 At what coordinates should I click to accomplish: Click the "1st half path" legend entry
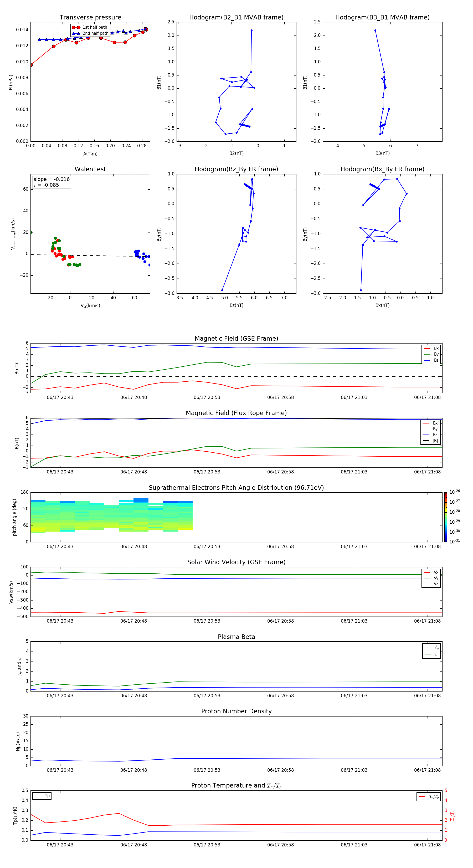pyautogui.click(x=90, y=27)
